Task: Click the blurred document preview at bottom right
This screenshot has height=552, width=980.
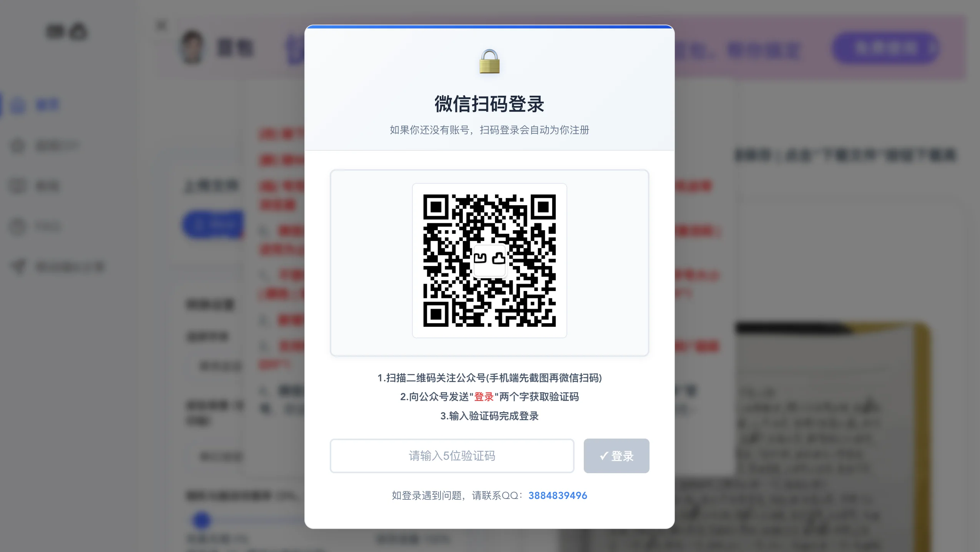Action: (832, 436)
